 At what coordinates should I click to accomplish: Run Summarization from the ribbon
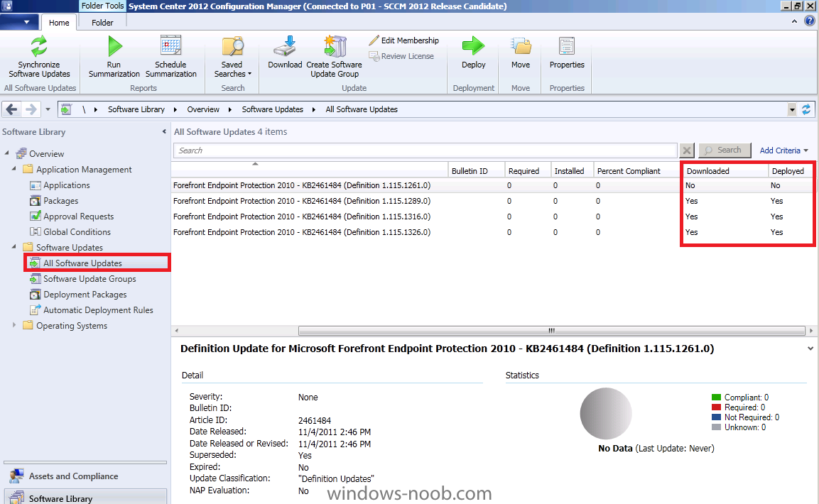coord(114,56)
